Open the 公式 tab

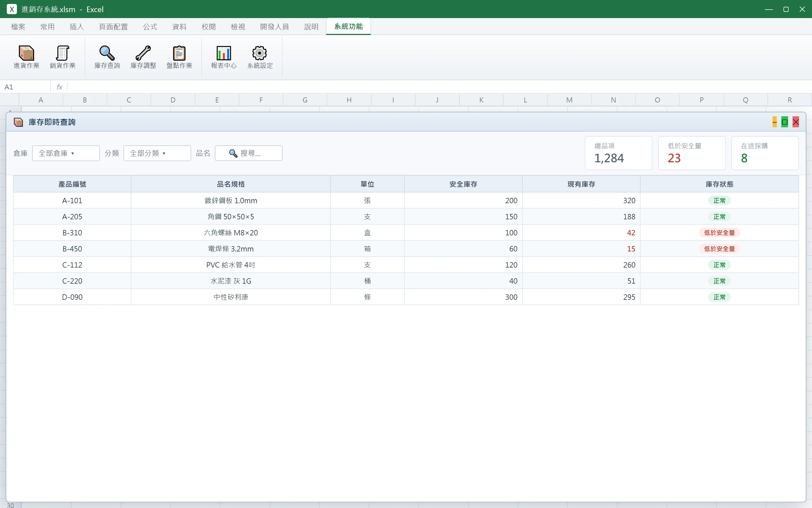pos(150,27)
